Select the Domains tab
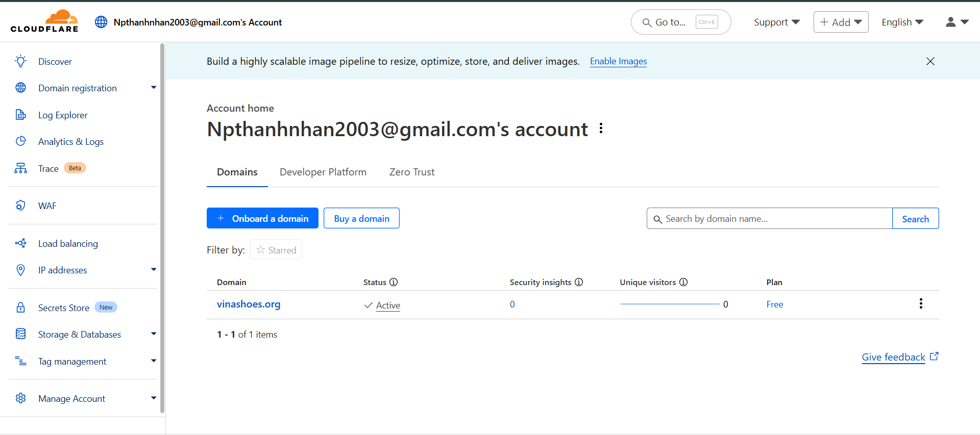The width and height of the screenshot is (980, 435). point(237,172)
